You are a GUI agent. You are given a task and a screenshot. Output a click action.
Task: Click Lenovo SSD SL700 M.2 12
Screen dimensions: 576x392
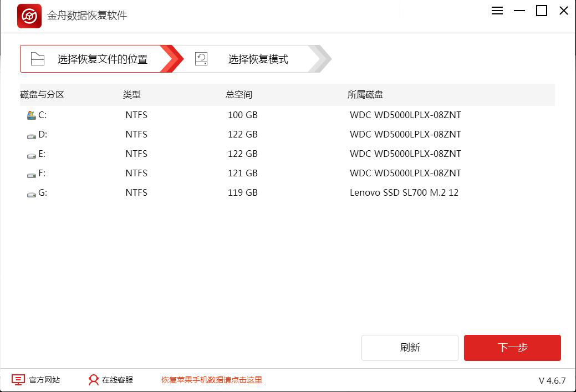click(404, 193)
